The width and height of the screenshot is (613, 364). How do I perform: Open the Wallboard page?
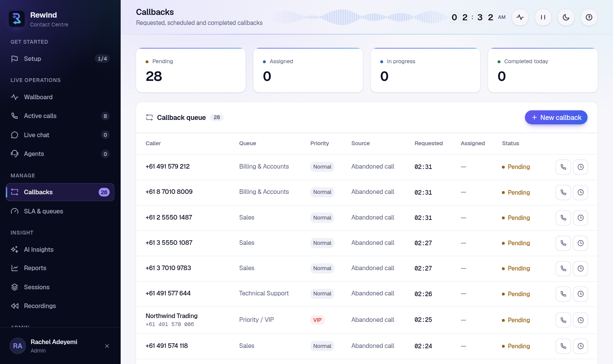tap(60, 97)
